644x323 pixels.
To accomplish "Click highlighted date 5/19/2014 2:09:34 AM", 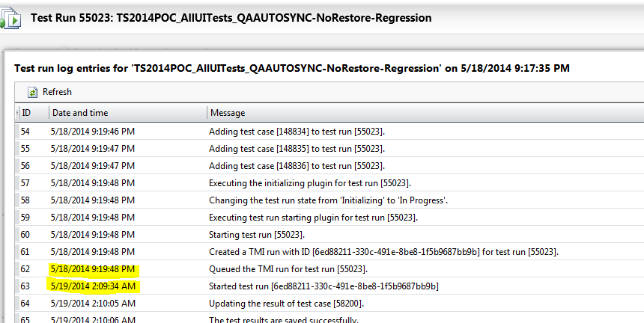I will tap(93, 286).
